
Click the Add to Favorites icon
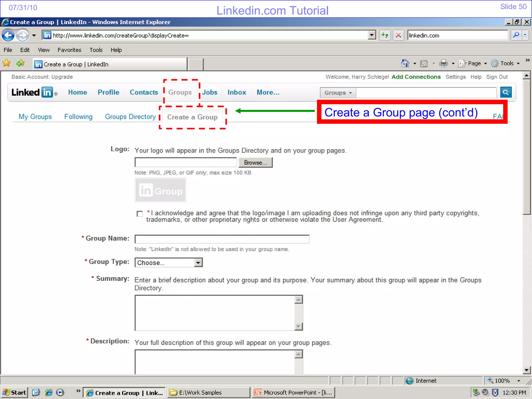click(20, 63)
